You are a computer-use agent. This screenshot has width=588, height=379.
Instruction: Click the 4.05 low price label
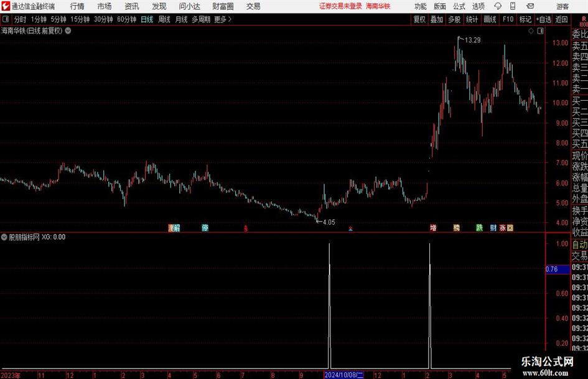[329, 222]
